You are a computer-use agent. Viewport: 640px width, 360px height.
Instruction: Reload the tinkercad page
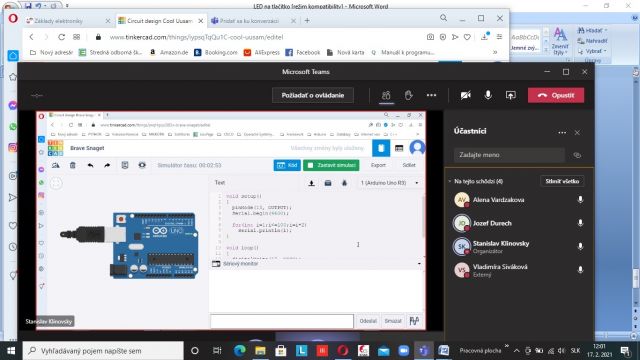[x=62, y=37]
